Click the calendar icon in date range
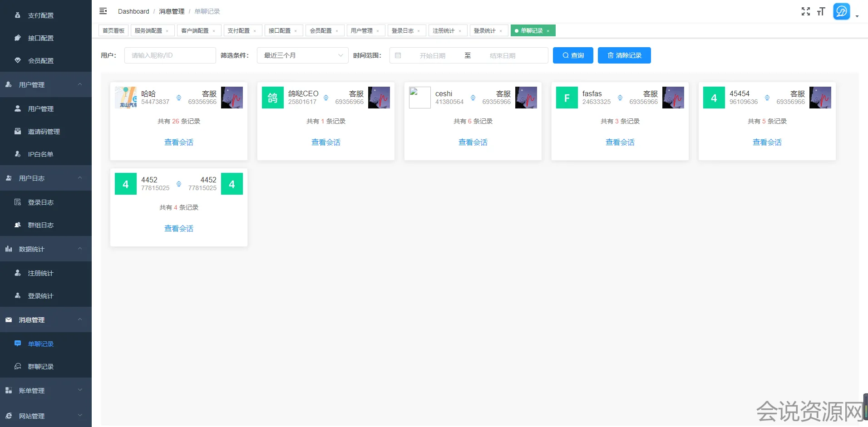Image resolution: width=868 pixels, height=427 pixels. coord(398,55)
